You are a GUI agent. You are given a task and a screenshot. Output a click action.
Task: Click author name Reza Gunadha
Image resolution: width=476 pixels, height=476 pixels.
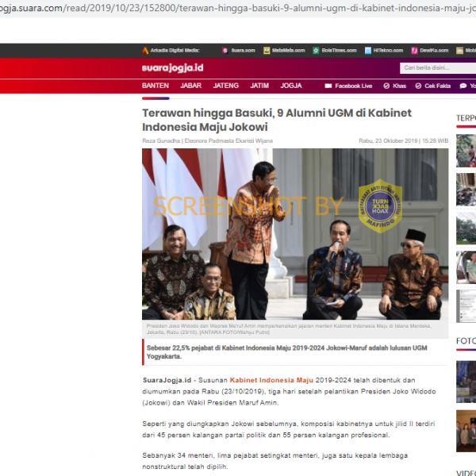161,141
